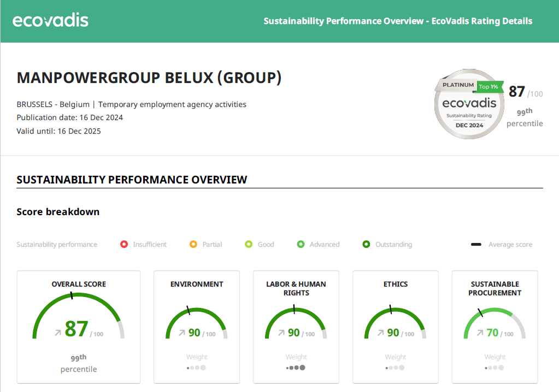The image size is (559, 392).
Task: Click the 'Good' legend label
Action: click(266, 244)
